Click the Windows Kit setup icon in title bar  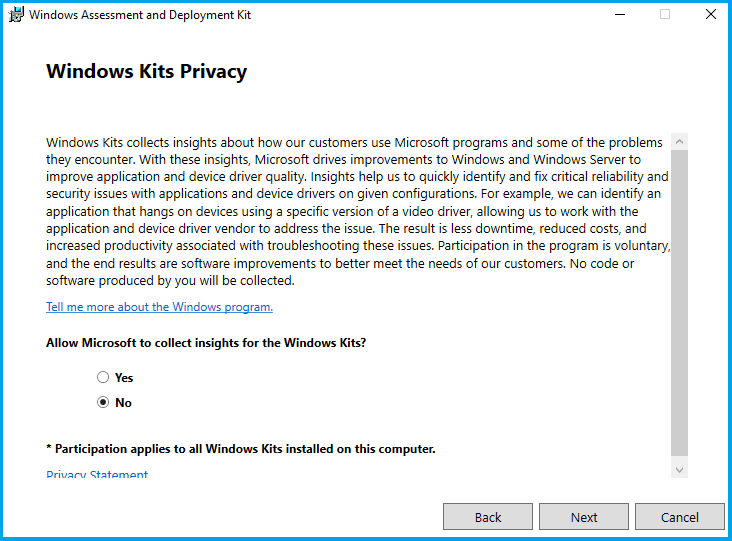(16, 15)
